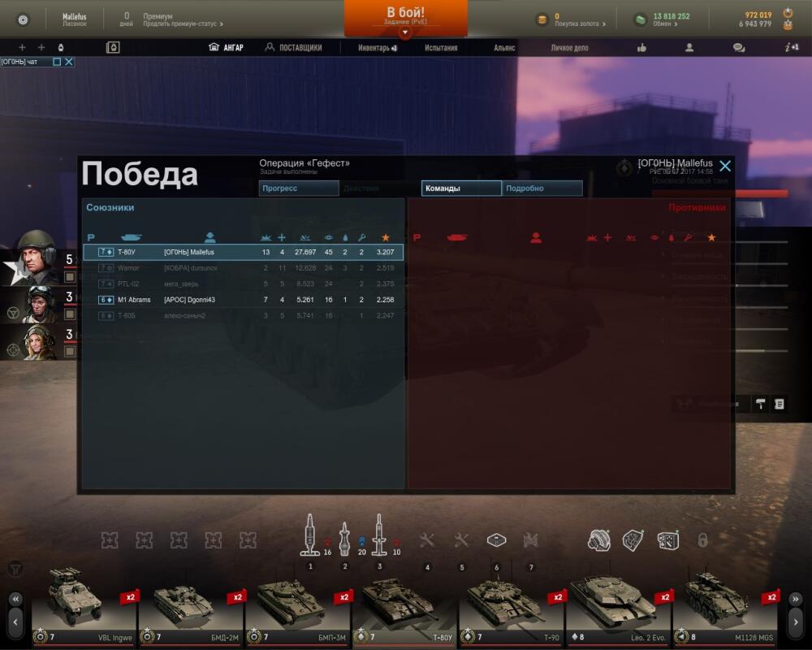This screenshot has width=812, height=650.
Task: Open the Личное дело section
Action: (569, 48)
